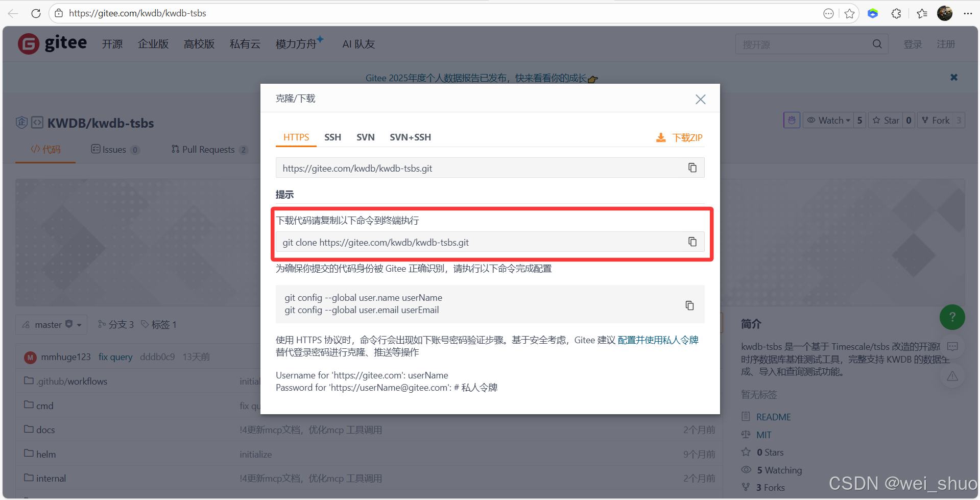Screen dimensions: 980x500
Task: Open the docs commit message !4更新mcp文档
Action: (310, 430)
